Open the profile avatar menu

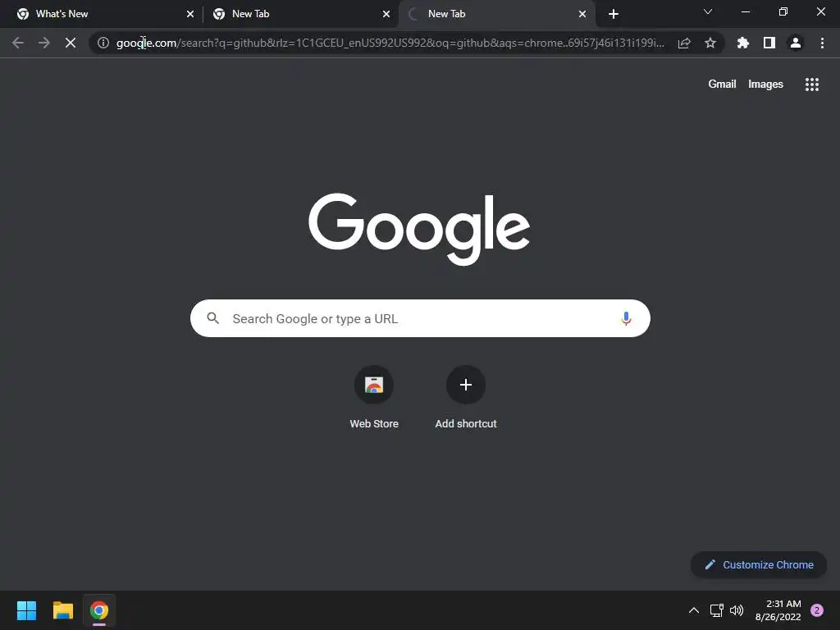[x=796, y=43]
